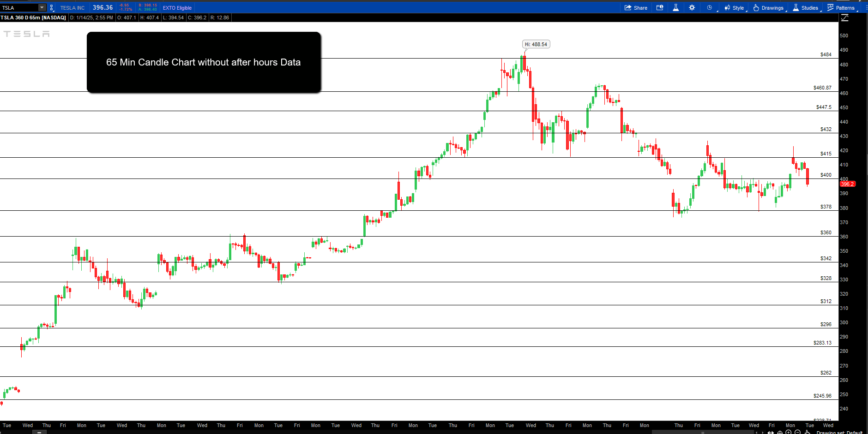Click the zoom in magnifier icon
The image size is (868, 434).
(x=789, y=432)
